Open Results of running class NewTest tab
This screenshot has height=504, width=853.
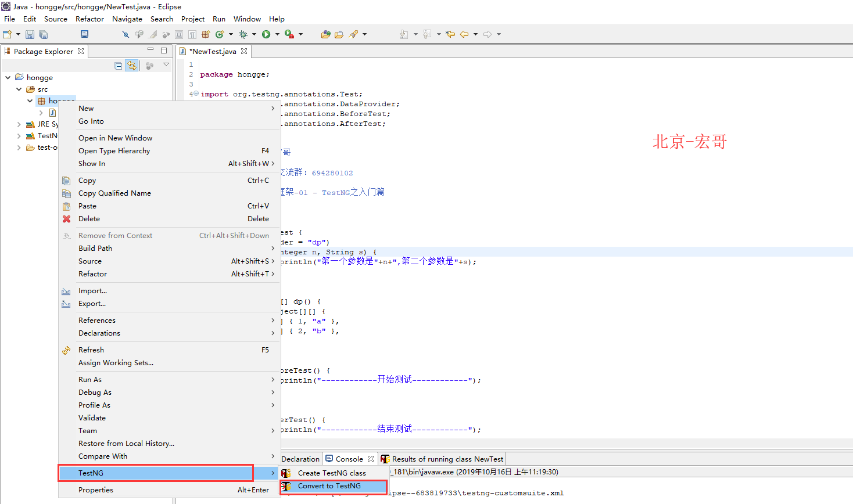(x=442, y=459)
